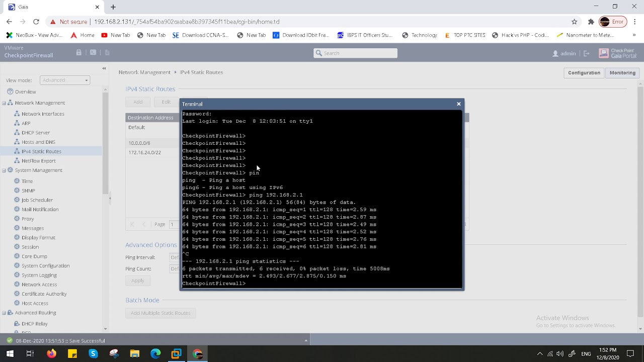Open the Chrome three-dot menu

pyautogui.click(x=634, y=22)
